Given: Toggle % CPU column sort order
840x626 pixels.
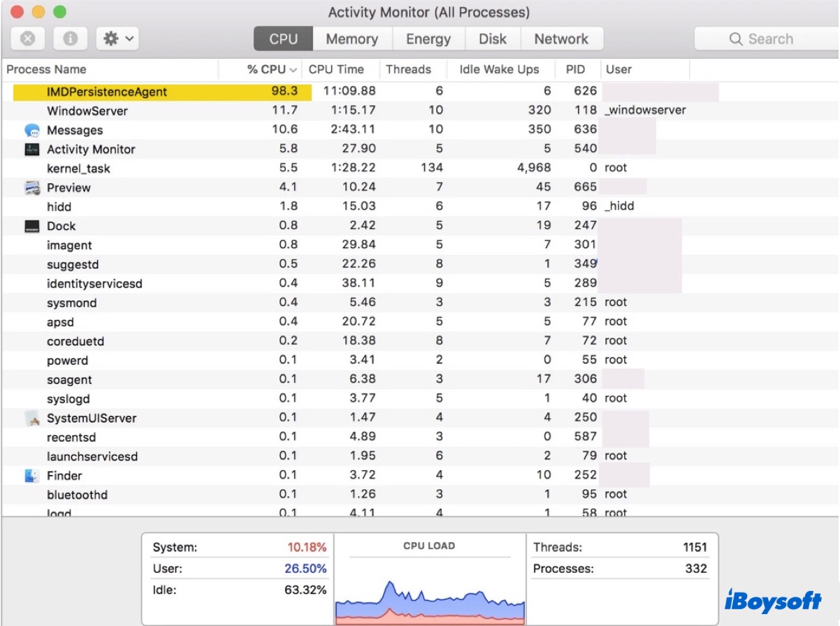Looking at the screenshot, I should pos(272,69).
